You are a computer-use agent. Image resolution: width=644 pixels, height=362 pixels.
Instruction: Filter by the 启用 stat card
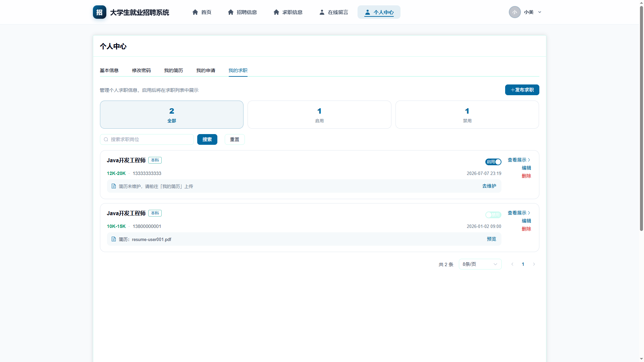pos(319,115)
